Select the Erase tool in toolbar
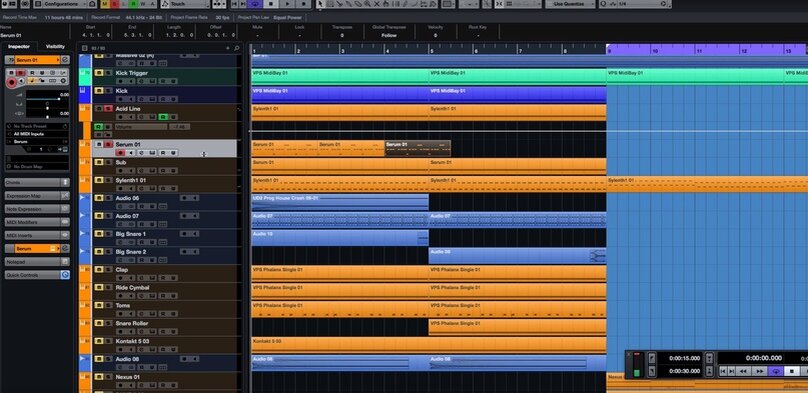This screenshot has width=808, height=393. pos(358,4)
